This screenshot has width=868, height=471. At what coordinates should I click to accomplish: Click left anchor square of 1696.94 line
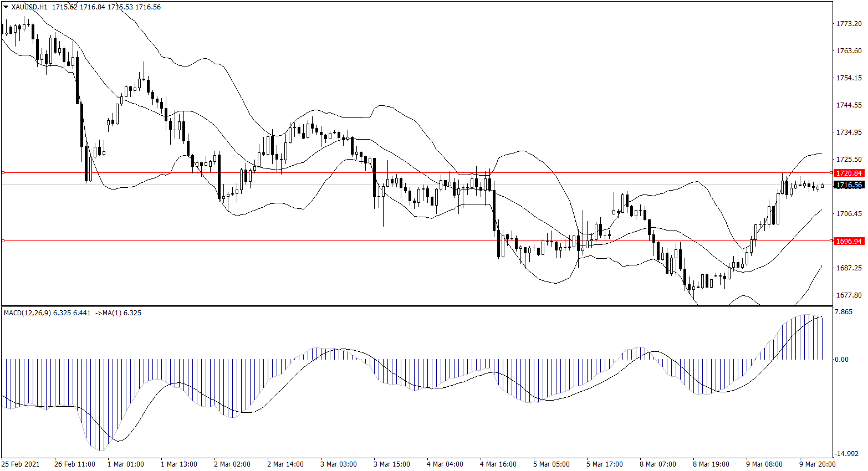tap(3, 241)
